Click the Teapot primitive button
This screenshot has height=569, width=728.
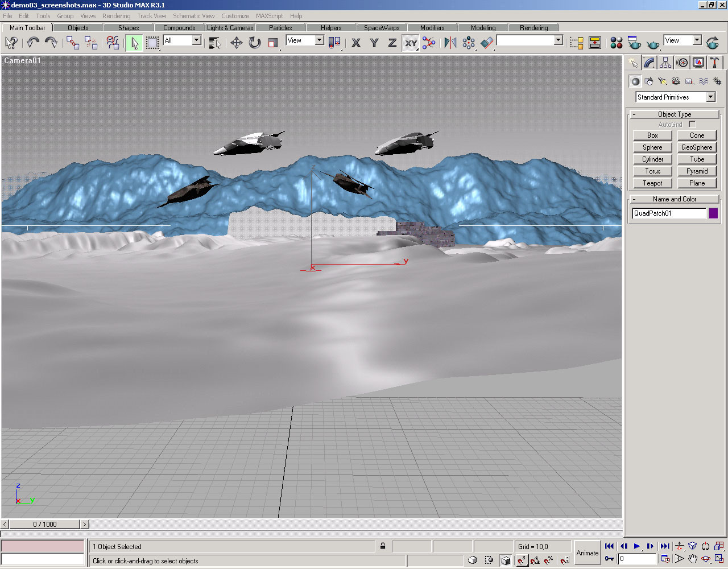point(652,183)
